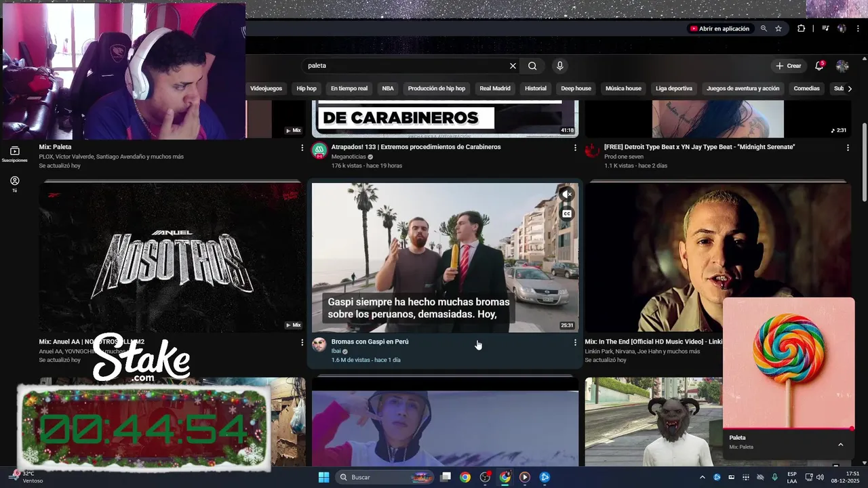Screen dimensions: 868x488
Task: Select the En tiempo real chip
Action: tap(349, 88)
